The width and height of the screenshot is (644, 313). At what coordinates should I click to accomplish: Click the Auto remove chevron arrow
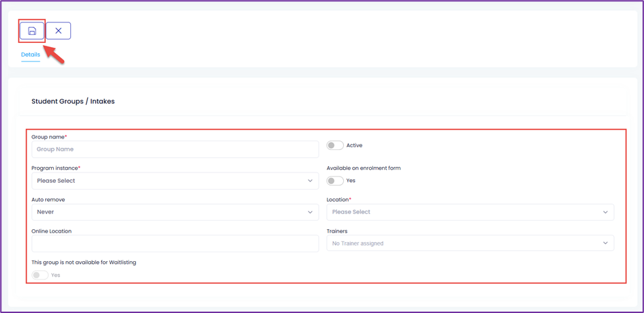pos(310,212)
